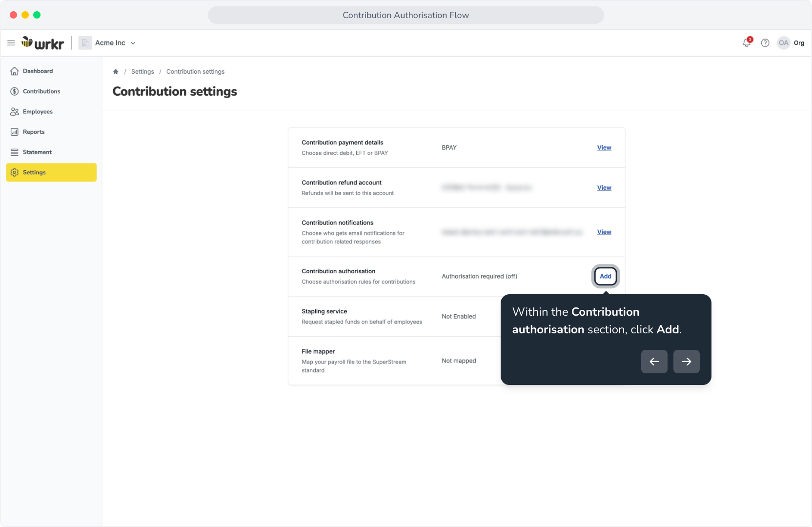Screen dimensions: 812x527
Task: Click the 'File mapper' heading
Action: tap(318, 351)
